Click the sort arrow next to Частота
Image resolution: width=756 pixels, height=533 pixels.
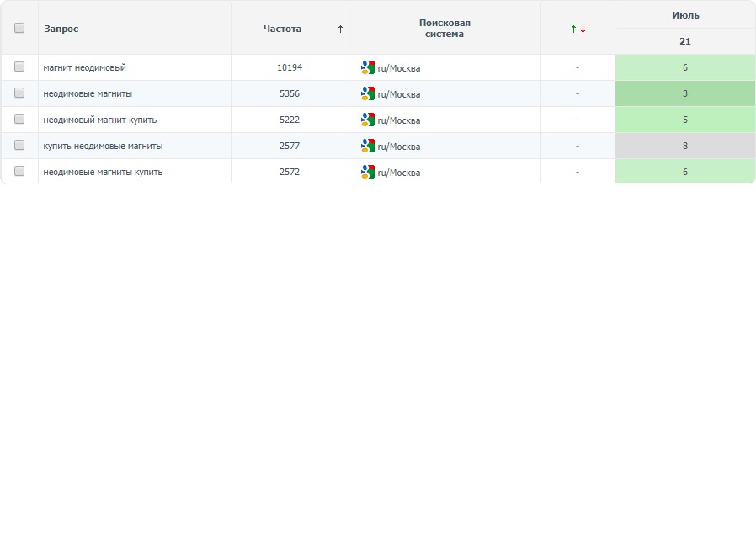[x=340, y=29]
